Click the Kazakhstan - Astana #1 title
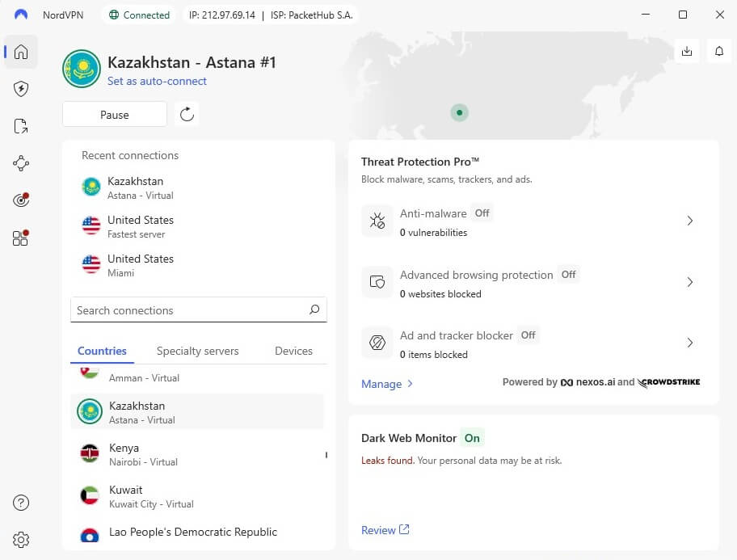Viewport: 737px width, 560px height. [192, 62]
